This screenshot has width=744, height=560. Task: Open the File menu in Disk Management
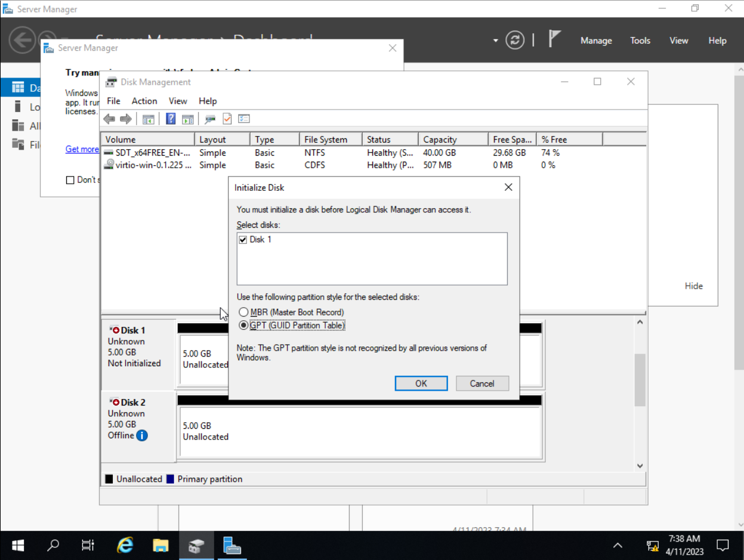click(x=113, y=101)
